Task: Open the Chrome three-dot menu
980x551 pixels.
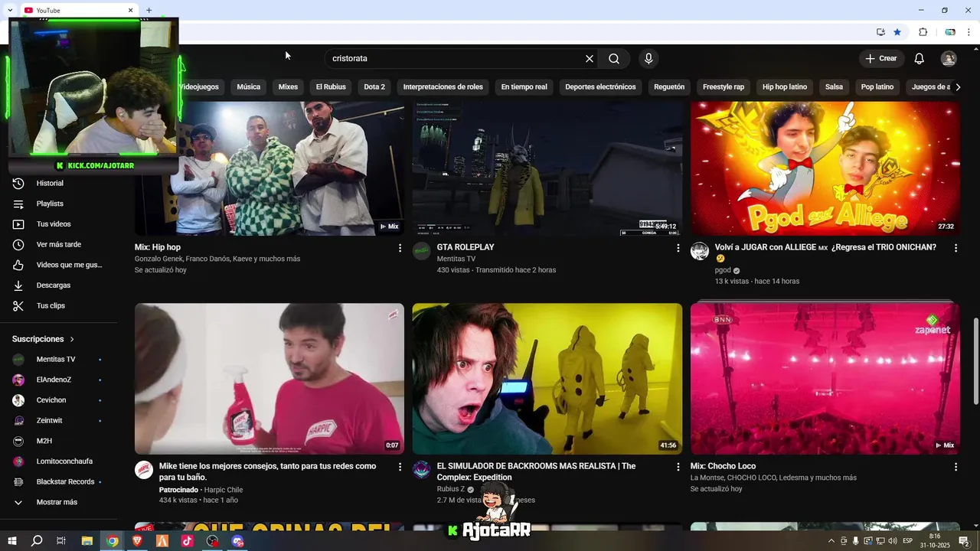Action: point(969,32)
